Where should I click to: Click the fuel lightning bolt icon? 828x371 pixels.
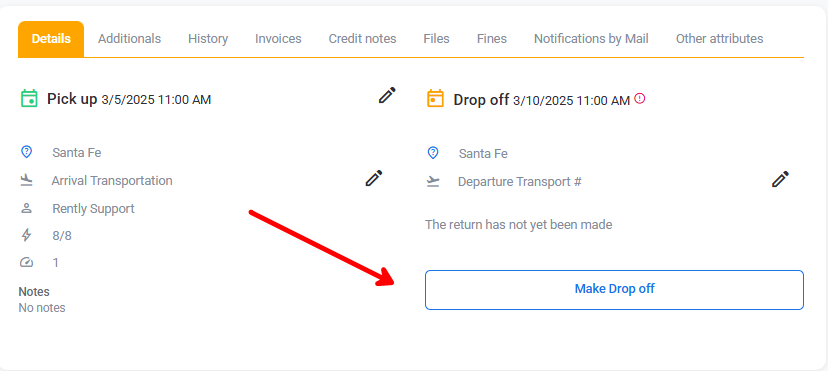pos(26,235)
